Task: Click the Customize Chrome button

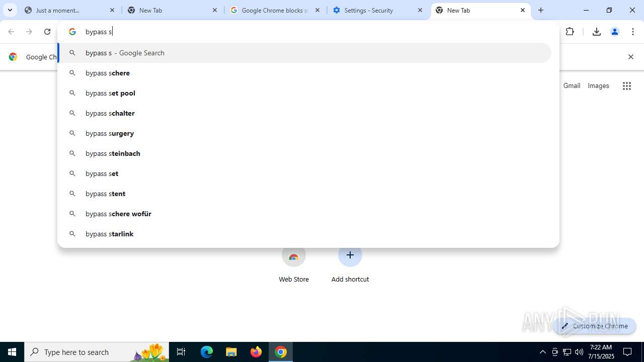Action: [x=595, y=326]
